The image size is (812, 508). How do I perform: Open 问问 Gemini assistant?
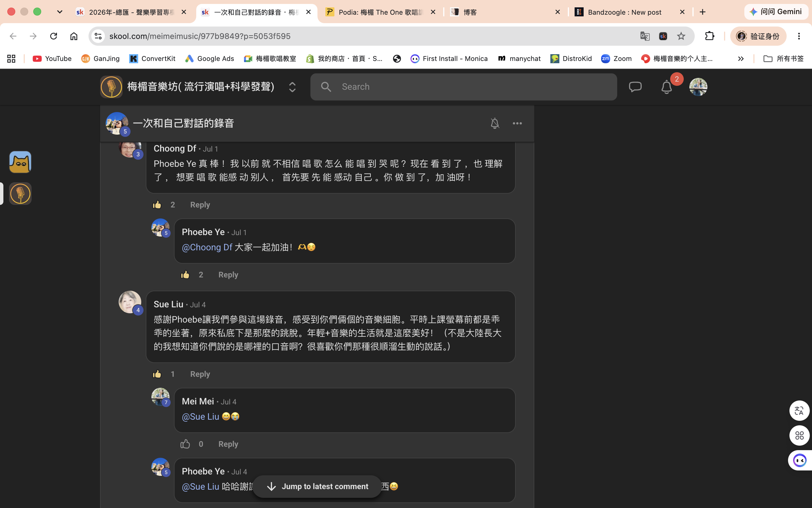pyautogui.click(x=776, y=12)
